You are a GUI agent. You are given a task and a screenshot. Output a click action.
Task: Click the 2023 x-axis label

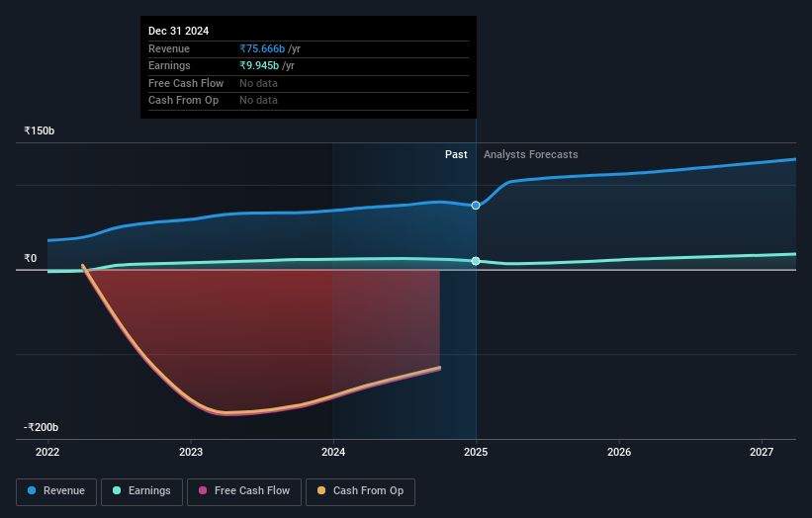coord(191,452)
